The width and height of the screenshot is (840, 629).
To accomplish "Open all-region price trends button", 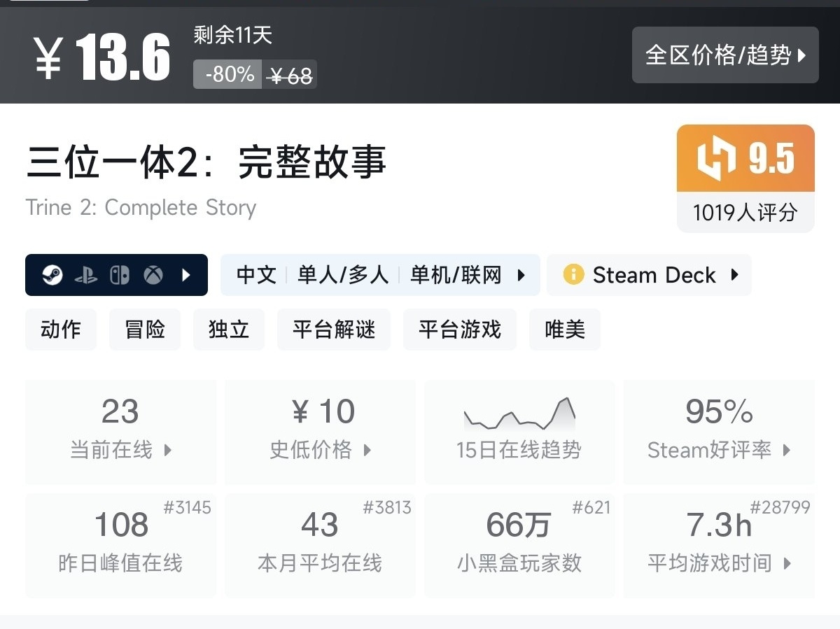I will pyautogui.click(x=724, y=55).
